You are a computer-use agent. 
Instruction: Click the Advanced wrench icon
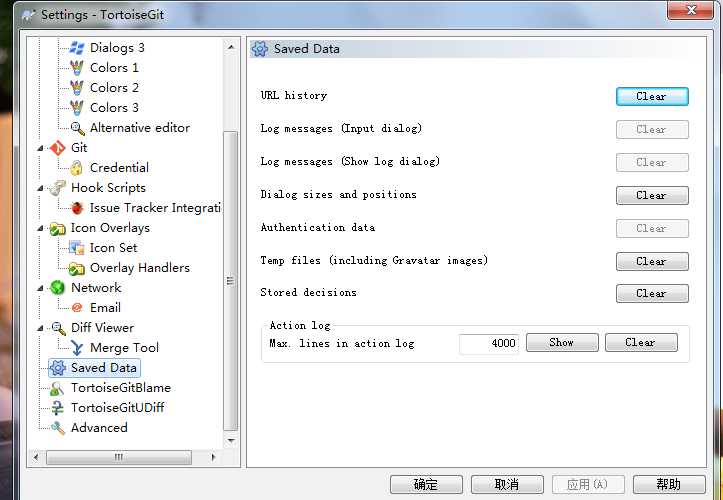(x=58, y=428)
